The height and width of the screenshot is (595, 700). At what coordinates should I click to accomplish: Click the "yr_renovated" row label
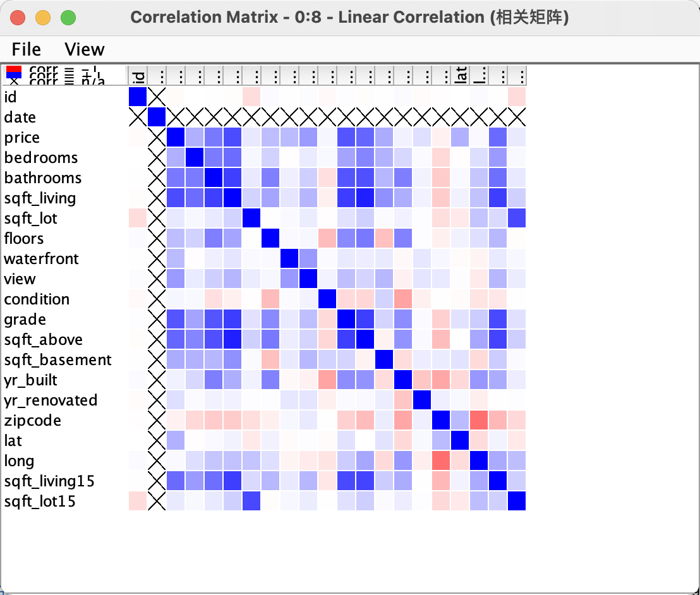click(51, 400)
